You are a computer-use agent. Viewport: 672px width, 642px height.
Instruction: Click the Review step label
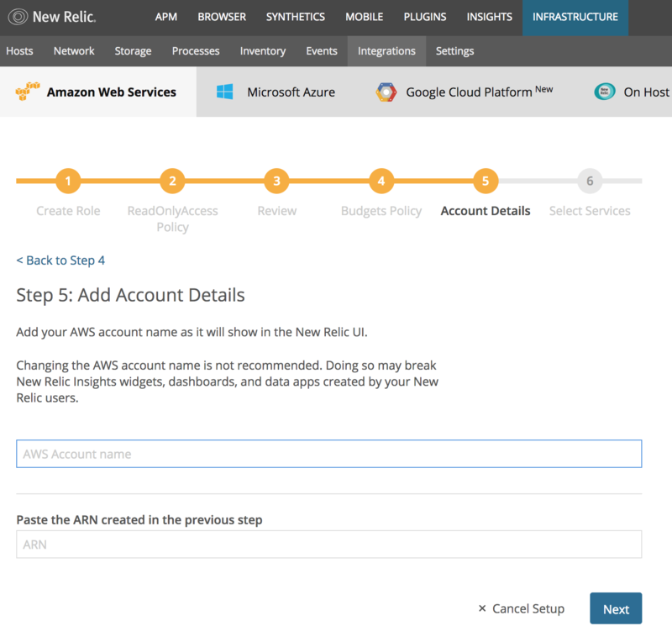point(277,211)
